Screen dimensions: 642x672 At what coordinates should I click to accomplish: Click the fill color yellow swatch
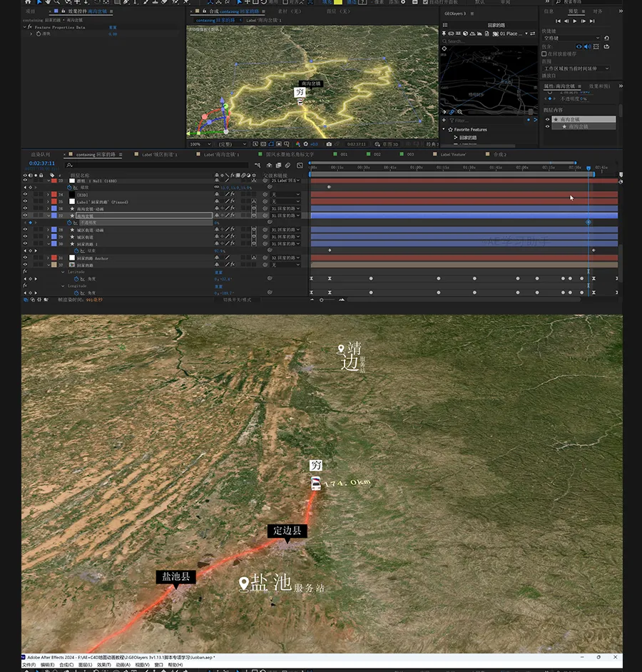tap(338, 2)
